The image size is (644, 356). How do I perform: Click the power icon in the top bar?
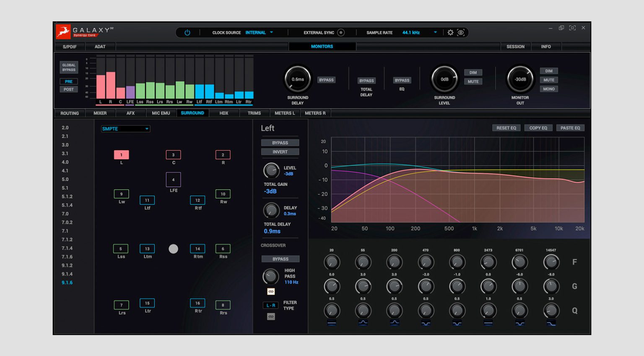(x=187, y=32)
